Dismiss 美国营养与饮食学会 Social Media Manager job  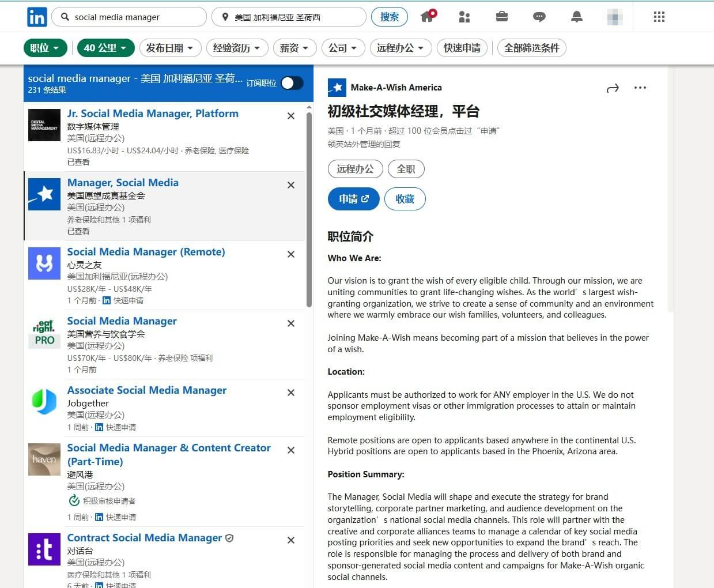[291, 323]
